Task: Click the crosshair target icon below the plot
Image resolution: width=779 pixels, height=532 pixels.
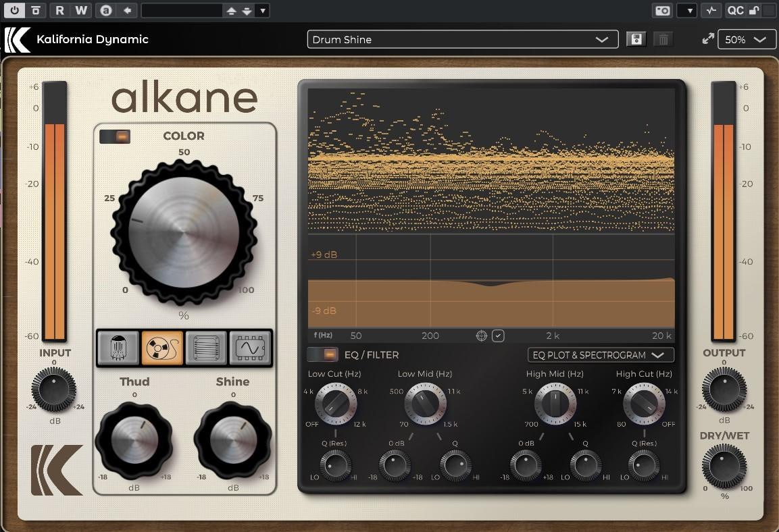Action: click(x=482, y=336)
